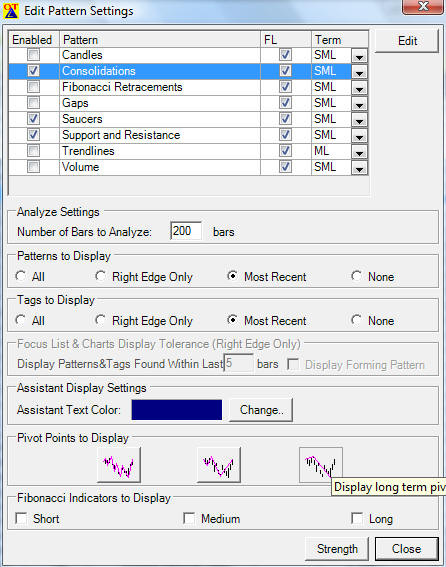Click the Assistant Text Color navy swatch
Image resolution: width=446 pixels, height=567 pixels.
click(x=177, y=410)
